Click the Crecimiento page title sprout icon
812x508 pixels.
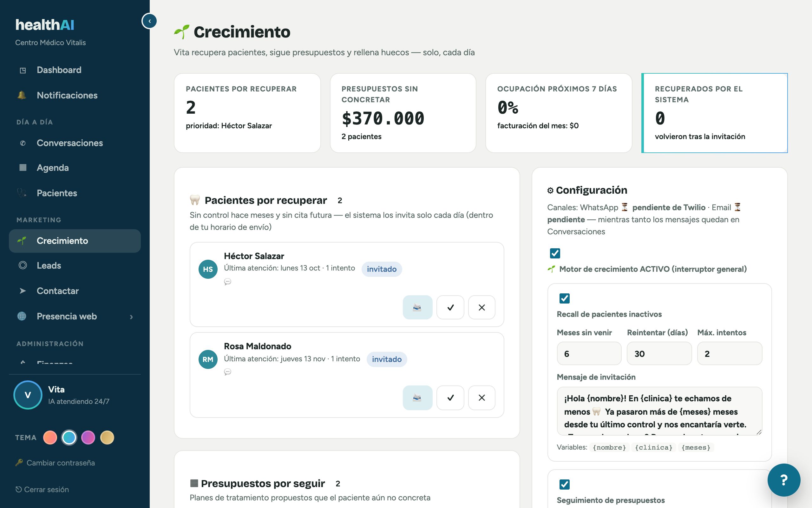[181, 32]
